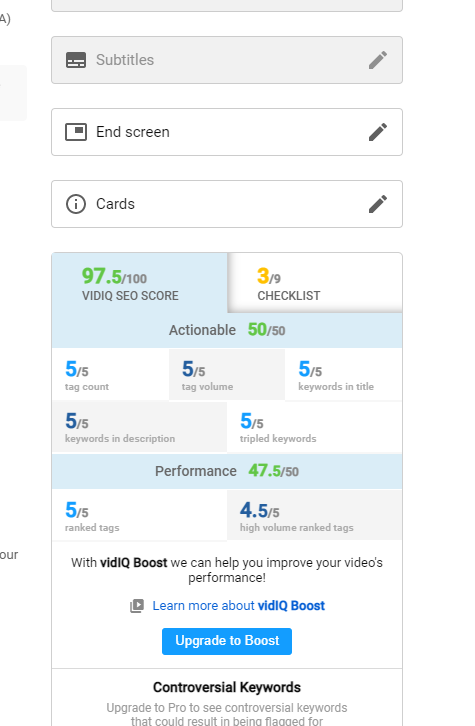Image resolution: width=475 pixels, height=726 pixels.
Task: Click the Performance 47.5/50 header
Action: (227, 471)
